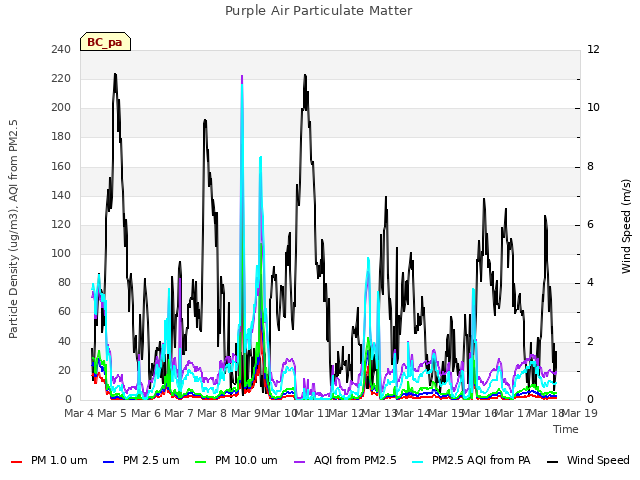This screenshot has height=480, width=640.
Task: Click the purple AQI legend swatch
Action: (300, 462)
